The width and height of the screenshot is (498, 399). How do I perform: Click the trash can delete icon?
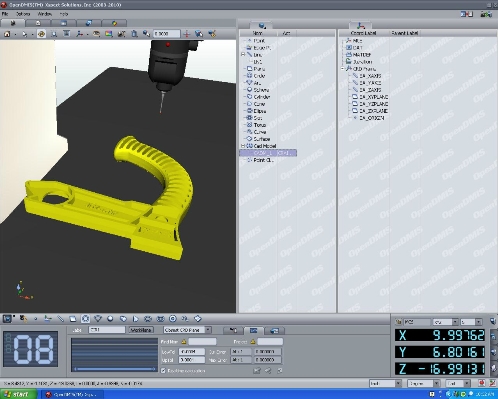tap(134, 34)
